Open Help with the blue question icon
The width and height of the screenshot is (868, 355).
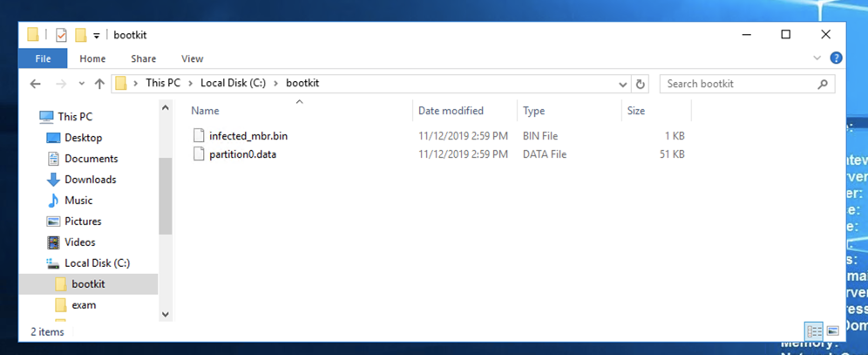tap(836, 58)
